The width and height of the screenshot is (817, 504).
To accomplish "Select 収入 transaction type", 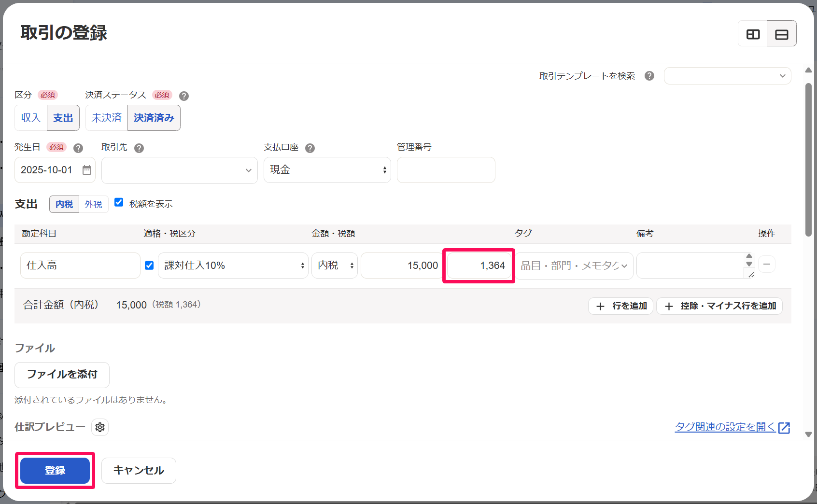I will point(31,118).
